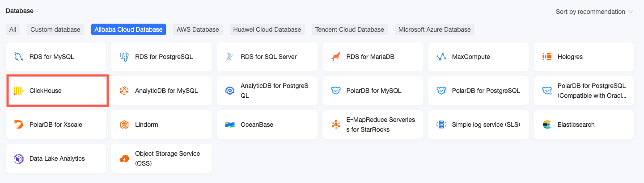
Task: Click the Object Storage Service icon
Action: tap(124, 158)
